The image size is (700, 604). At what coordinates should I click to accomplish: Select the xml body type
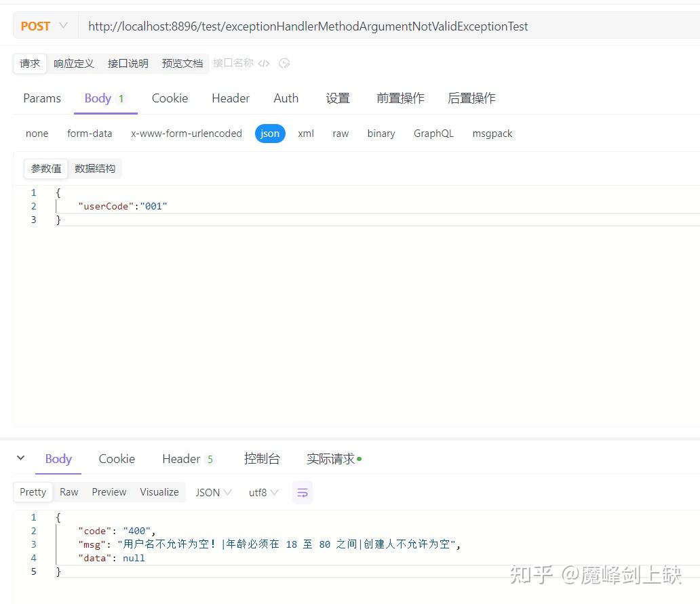tap(305, 134)
